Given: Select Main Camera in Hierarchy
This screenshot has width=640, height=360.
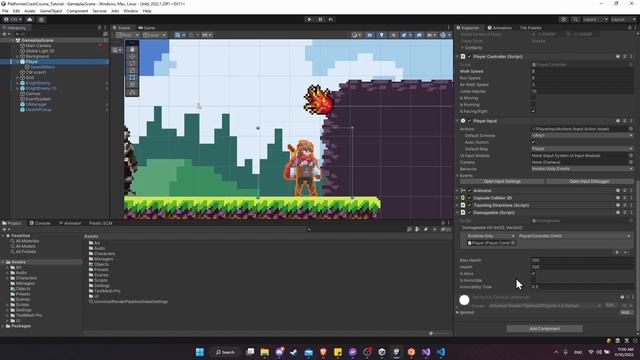Looking at the screenshot, I should pos(38,46).
